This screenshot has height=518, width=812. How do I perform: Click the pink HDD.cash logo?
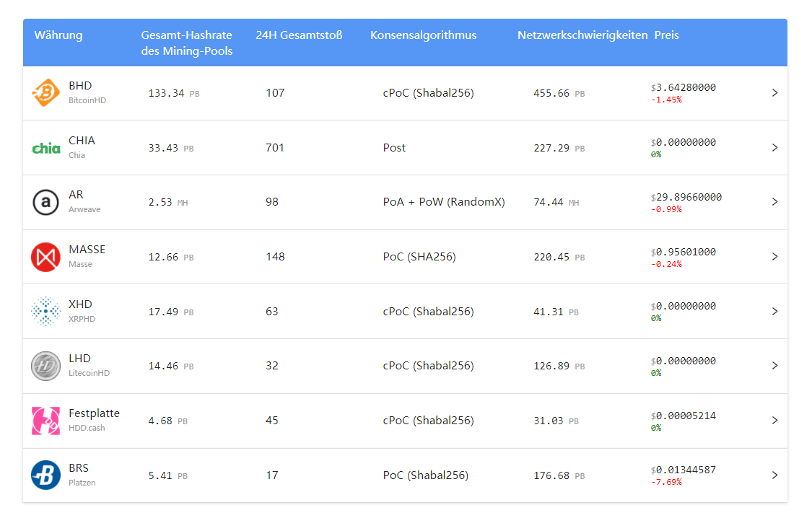coord(45,421)
